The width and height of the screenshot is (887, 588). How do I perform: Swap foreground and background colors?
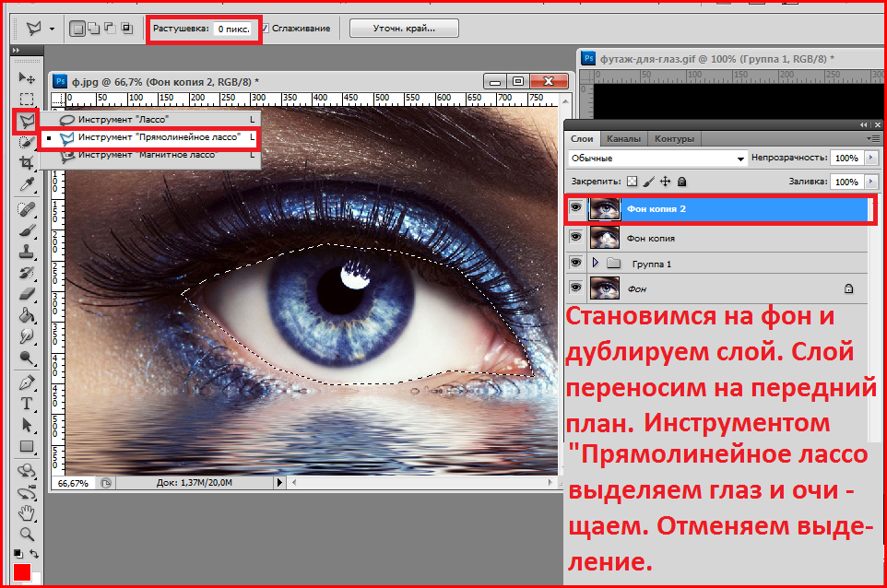34,554
